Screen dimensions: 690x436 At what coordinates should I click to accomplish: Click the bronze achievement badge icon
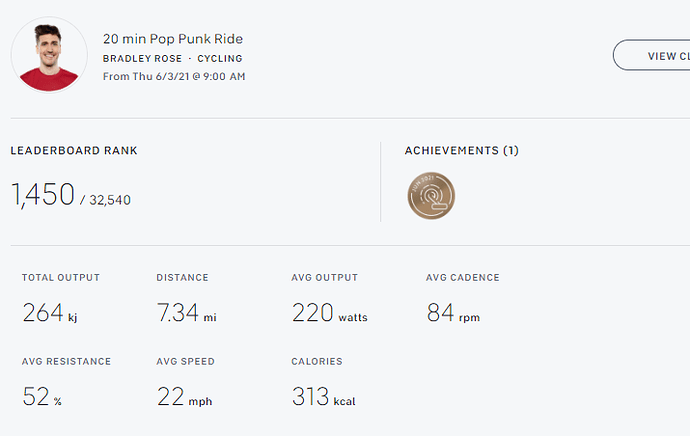[431, 196]
